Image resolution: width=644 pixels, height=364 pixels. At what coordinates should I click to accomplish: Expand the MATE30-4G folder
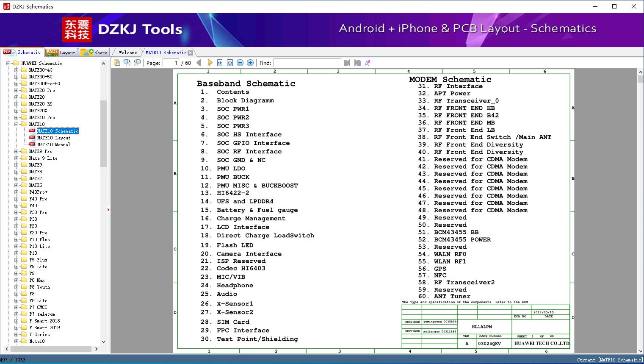click(16, 70)
